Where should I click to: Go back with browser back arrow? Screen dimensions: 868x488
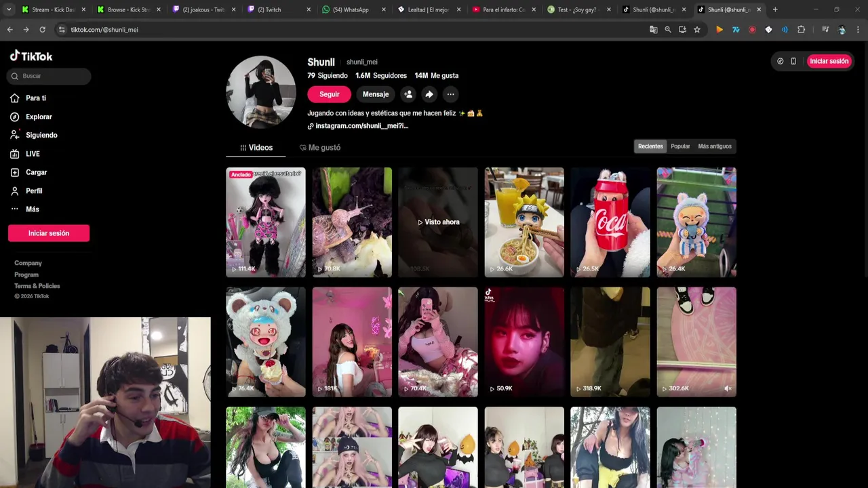click(x=10, y=30)
